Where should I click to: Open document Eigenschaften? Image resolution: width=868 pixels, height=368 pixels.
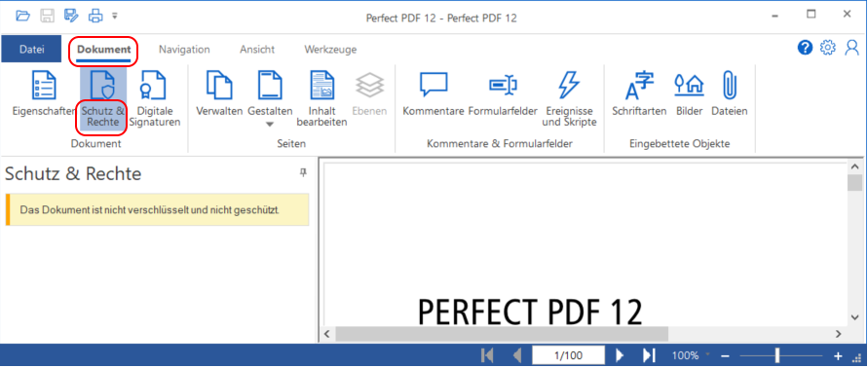[x=44, y=94]
